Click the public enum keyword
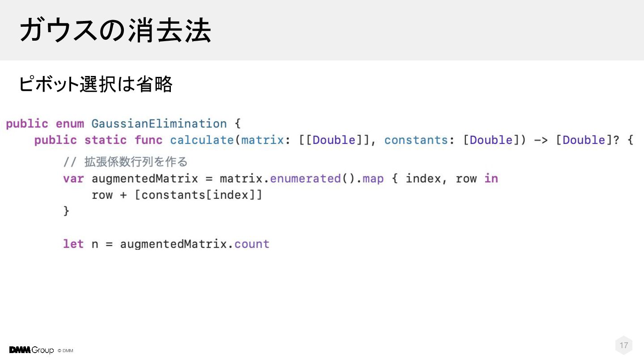This screenshot has height=362, width=644. 45,123
